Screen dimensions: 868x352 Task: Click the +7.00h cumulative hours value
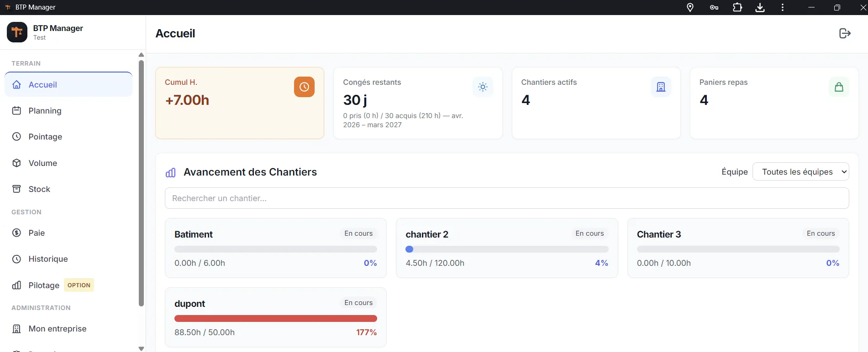tap(187, 100)
